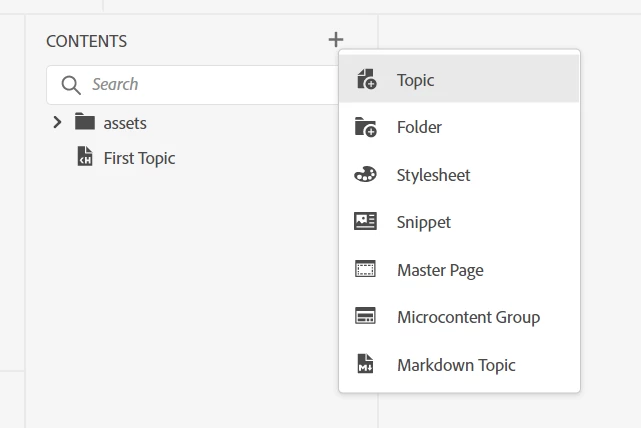The width and height of the screenshot is (641, 428).
Task: Click the Snippet icon
Action: pyautogui.click(x=365, y=222)
